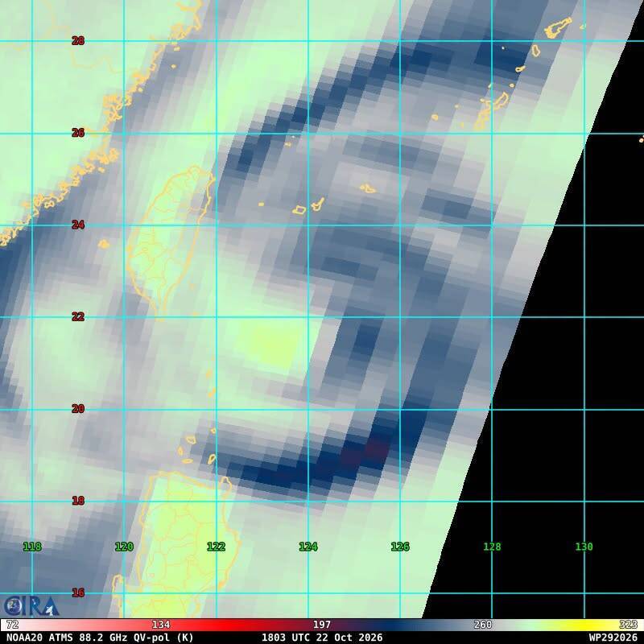This screenshot has height=644, width=644.
Task: Click the color scale value 72
Action: tap(12, 625)
